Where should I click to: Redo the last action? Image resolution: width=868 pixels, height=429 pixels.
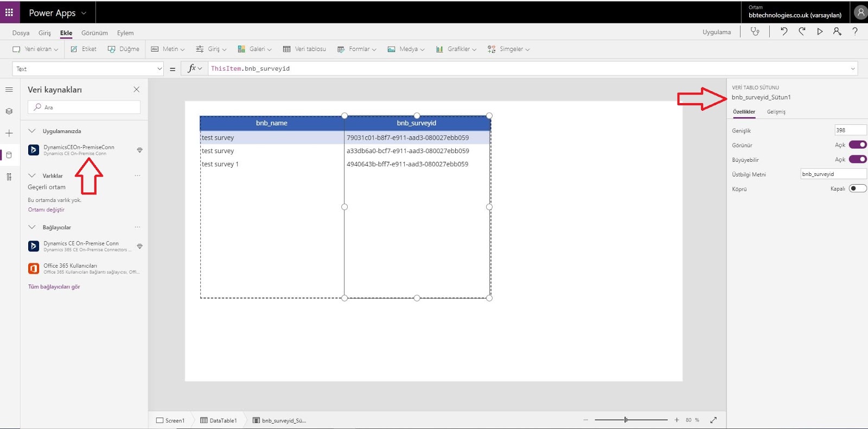[802, 31]
